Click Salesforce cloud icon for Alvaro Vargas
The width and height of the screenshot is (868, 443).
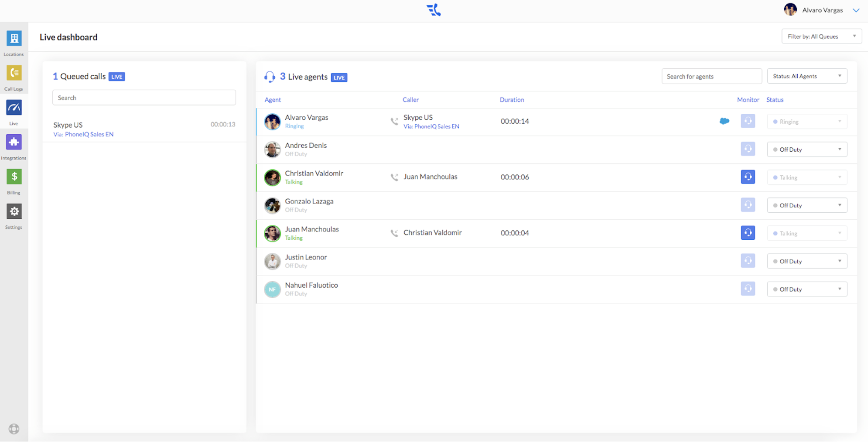tap(724, 121)
